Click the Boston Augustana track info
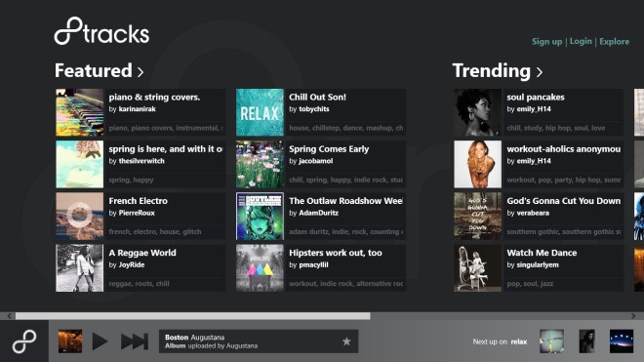 (259, 342)
